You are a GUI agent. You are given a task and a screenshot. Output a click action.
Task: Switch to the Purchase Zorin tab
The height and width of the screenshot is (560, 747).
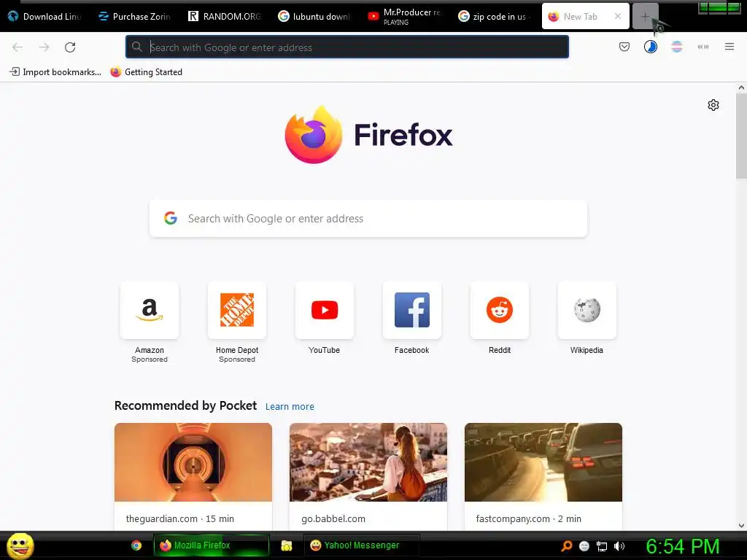pos(135,16)
